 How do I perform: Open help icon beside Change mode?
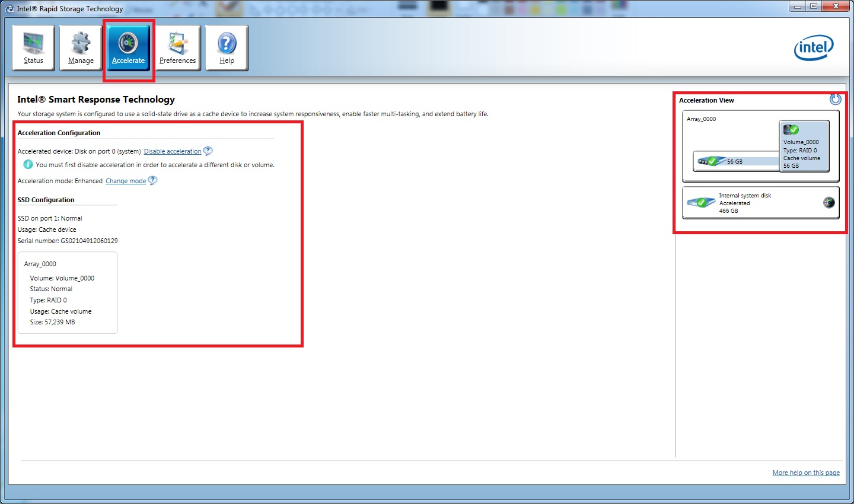point(152,180)
